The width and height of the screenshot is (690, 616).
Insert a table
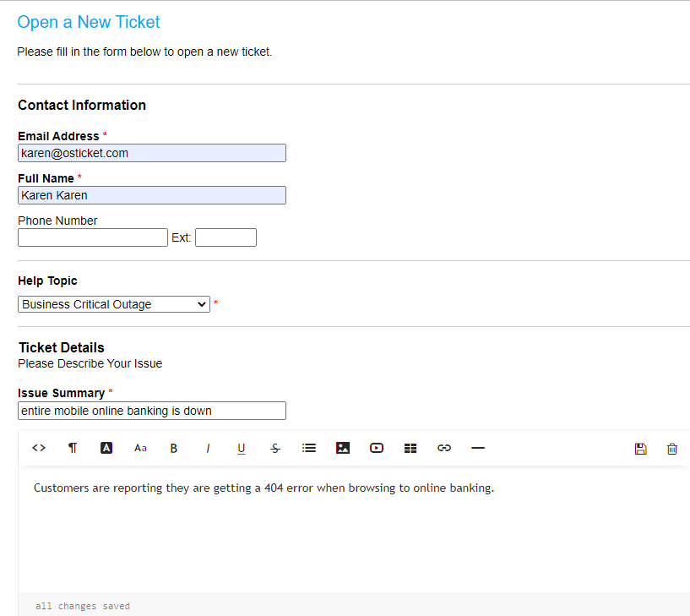410,449
